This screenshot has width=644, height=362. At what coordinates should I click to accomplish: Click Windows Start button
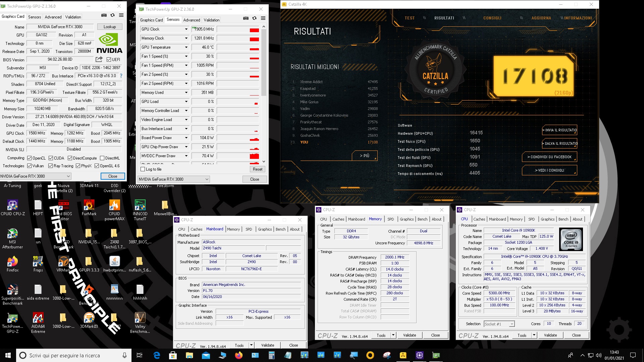pos(8,355)
